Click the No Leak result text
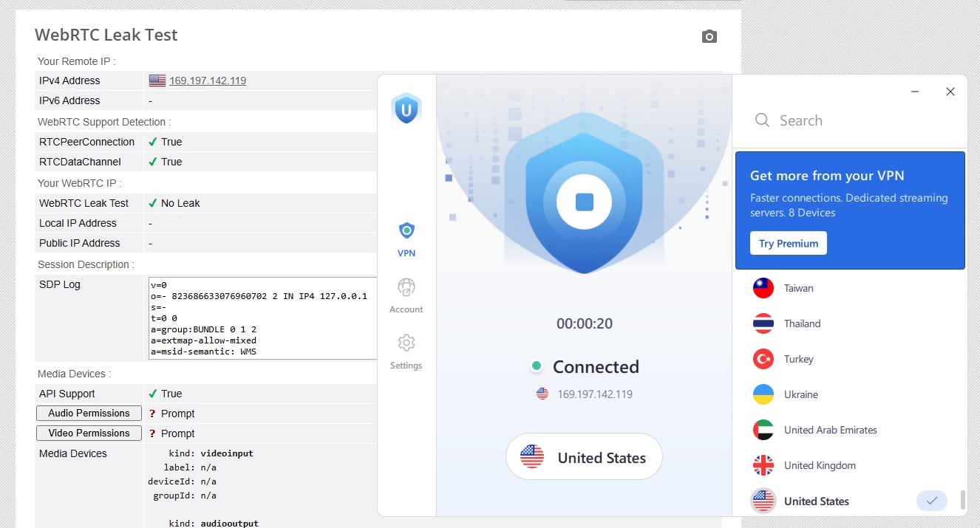 [180, 203]
